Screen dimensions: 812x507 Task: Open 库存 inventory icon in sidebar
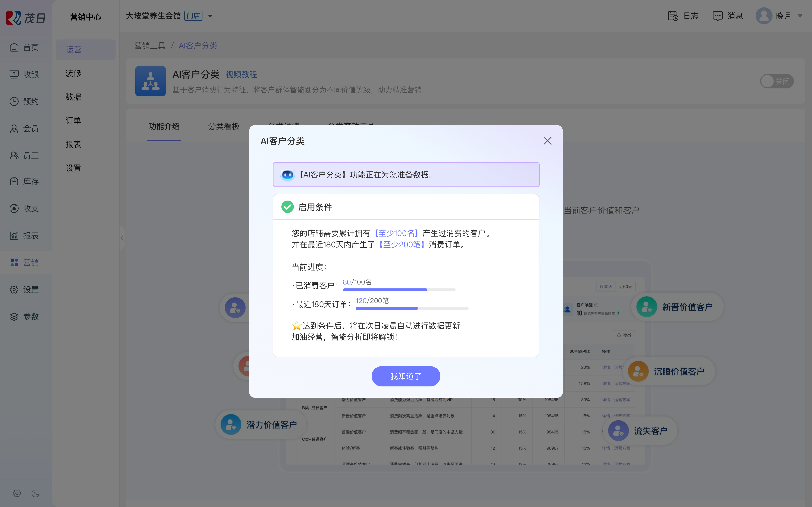tap(14, 181)
